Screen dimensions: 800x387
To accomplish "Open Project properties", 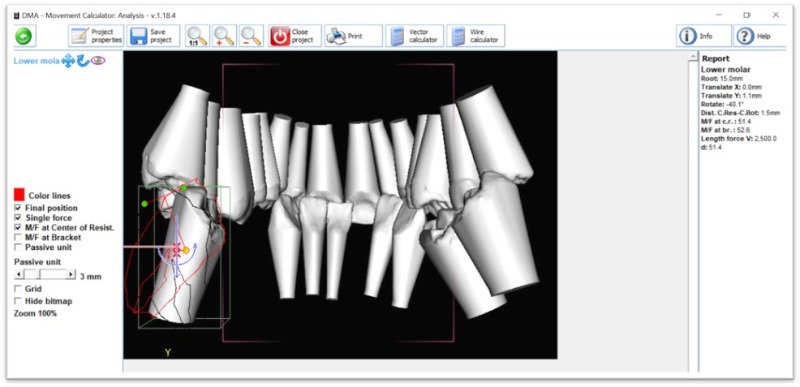I will tap(96, 36).
